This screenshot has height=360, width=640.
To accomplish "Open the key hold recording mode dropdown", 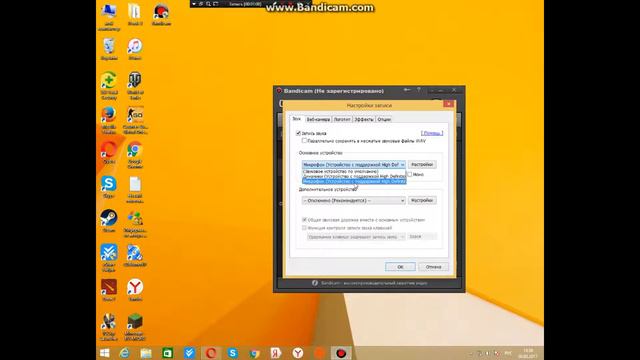I will coord(356,237).
